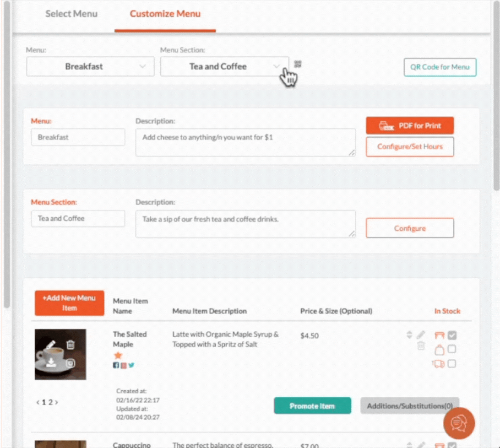The width and height of the screenshot is (500, 448).
Task: Enable the delivery truck checkbox
Action: click(452, 363)
